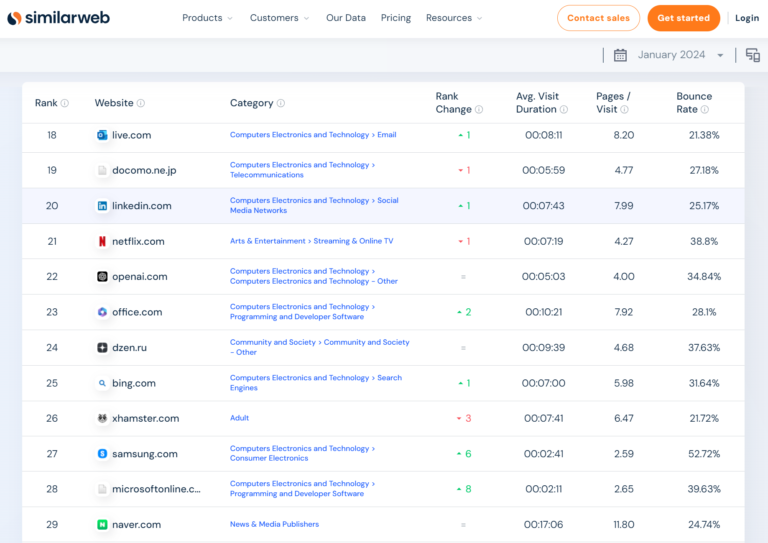Click the openai.com favicon
This screenshot has height=543, width=768.
(x=102, y=277)
